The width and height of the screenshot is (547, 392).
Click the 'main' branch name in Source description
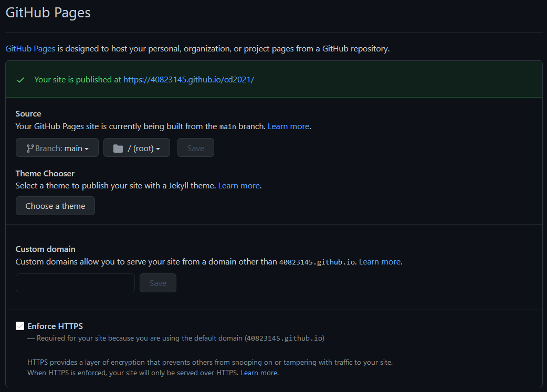pyautogui.click(x=227, y=126)
